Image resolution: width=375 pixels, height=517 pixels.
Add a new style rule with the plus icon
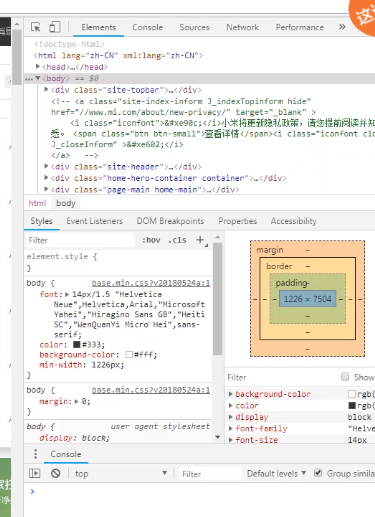(x=200, y=240)
